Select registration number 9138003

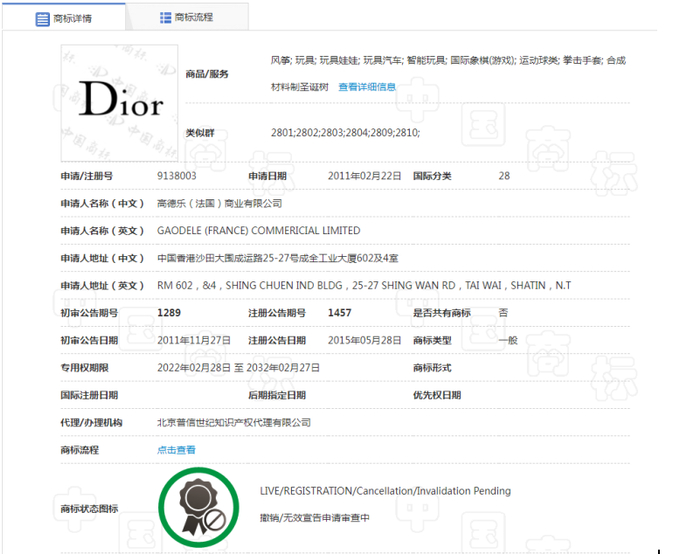pos(177,176)
